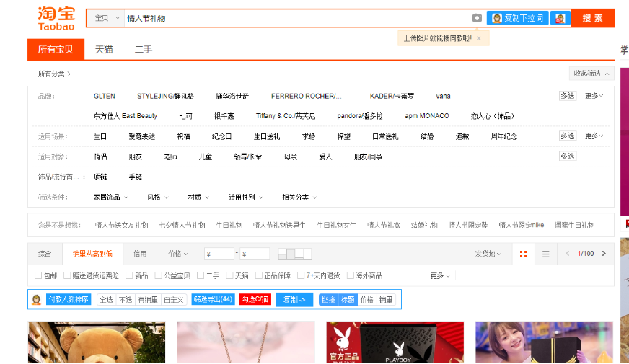Image resolution: width=629 pixels, height=364 pixels.
Task: Switch to grid view layout
Action: (x=523, y=254)
